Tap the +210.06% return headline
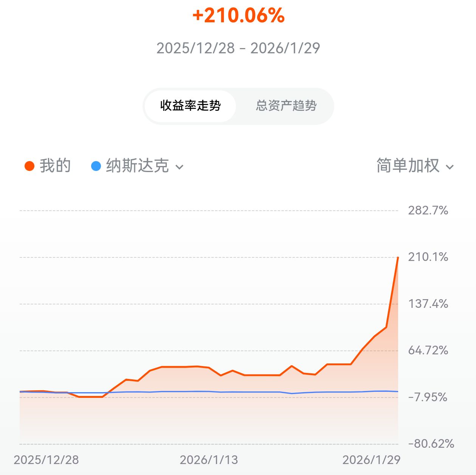 (238, 16)
